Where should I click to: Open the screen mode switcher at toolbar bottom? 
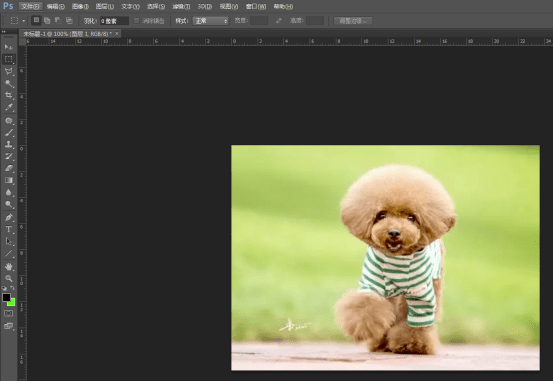point(8,326)
